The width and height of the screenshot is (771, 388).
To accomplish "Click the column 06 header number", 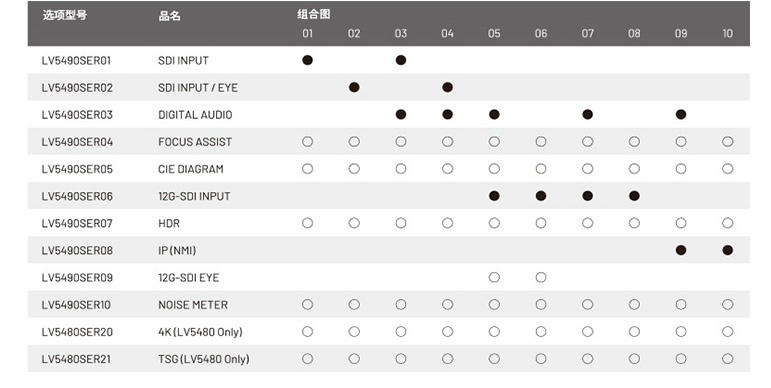I will pyautogui.click(x=541, y=33).
